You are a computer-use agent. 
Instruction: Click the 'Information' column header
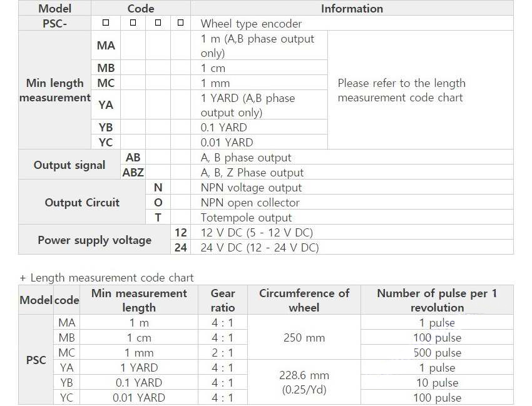(x=352, y=9)
